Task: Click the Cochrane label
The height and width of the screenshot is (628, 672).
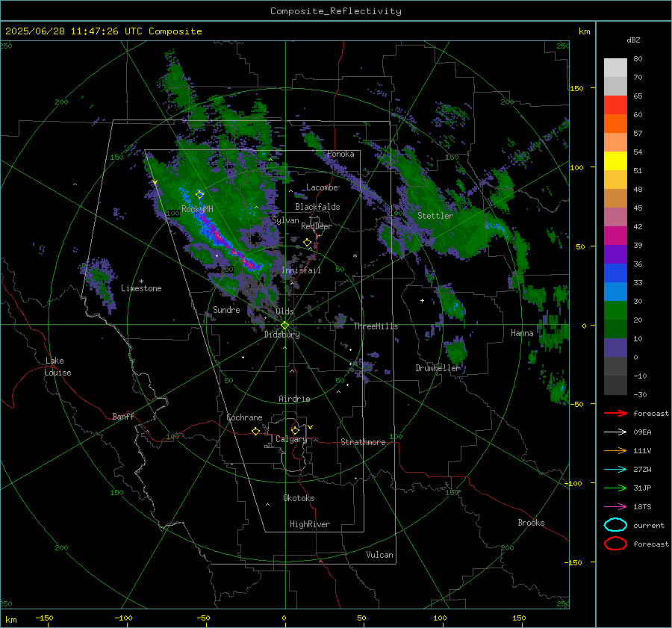Action: point(244,417)
